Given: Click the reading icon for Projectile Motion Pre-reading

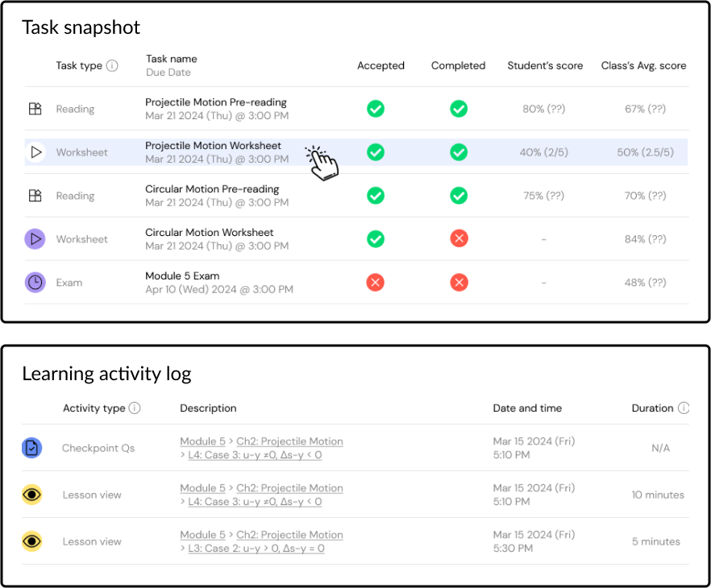Looking at the screenshot, I should 35,109.
